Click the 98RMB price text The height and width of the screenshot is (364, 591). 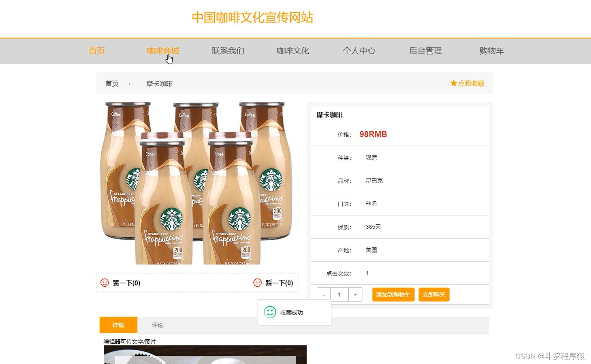tap(373, 134)
